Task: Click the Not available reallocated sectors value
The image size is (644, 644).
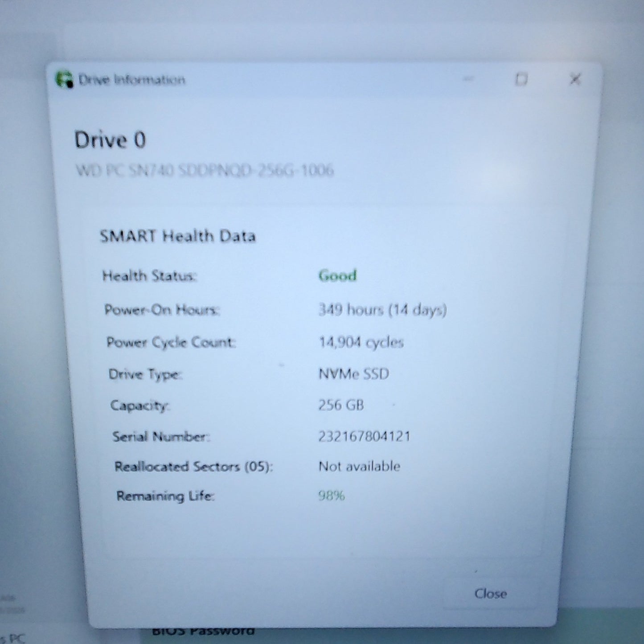Action: [359, 466]
